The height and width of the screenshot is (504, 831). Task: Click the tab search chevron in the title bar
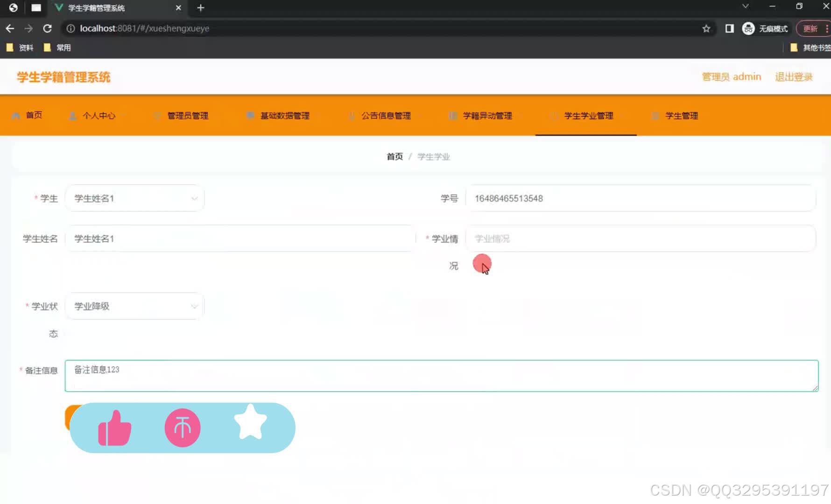pyautogui.click(x=745, y=7)
